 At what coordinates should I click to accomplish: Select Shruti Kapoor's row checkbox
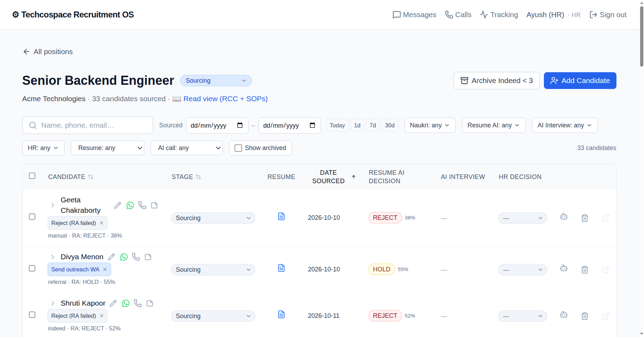coord(32,315)
